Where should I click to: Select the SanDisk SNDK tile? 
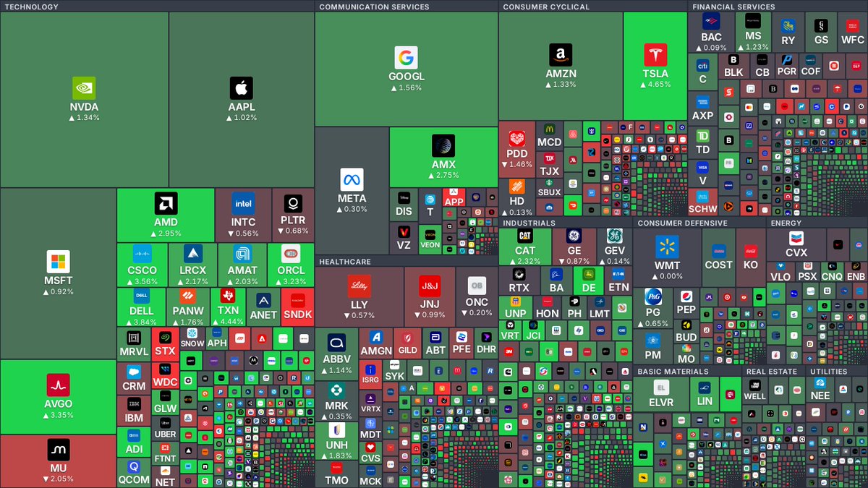[x=297, y=307]
